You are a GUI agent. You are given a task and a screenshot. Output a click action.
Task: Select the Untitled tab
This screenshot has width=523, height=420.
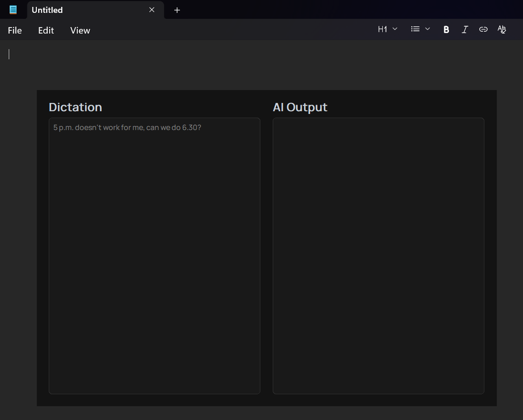pos(83,10)
